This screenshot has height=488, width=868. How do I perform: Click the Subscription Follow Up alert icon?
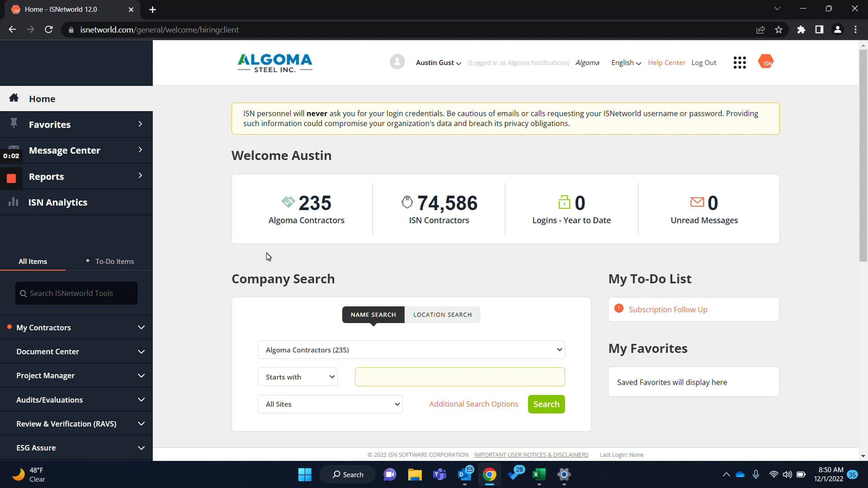619,308
